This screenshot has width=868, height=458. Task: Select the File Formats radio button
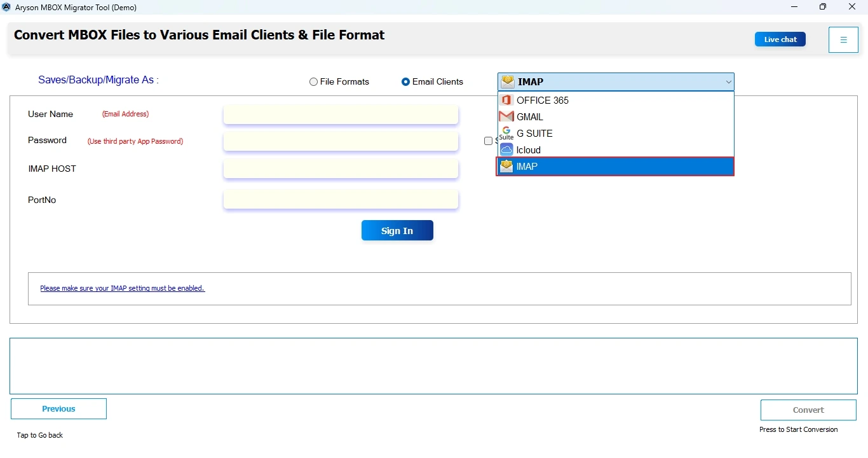(313, 81)
